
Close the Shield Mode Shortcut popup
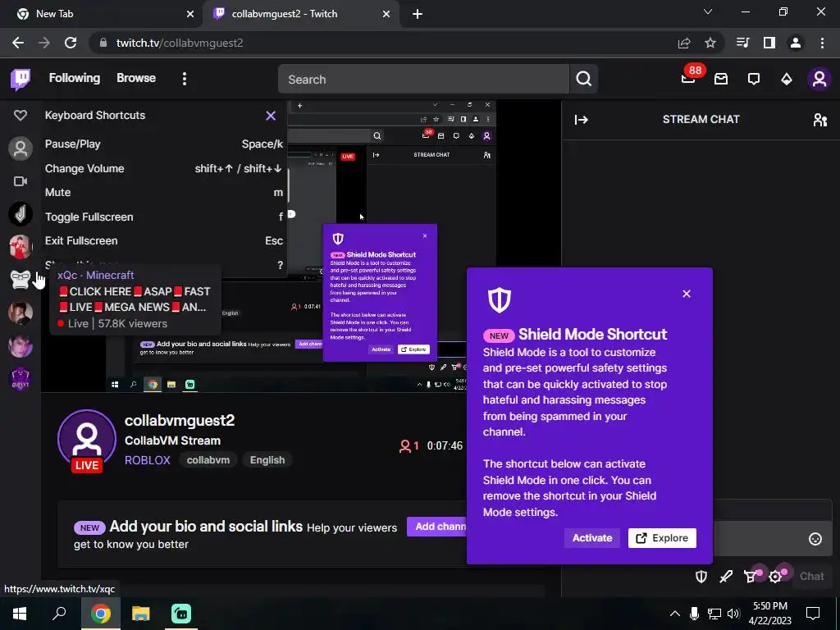point(687,294)
